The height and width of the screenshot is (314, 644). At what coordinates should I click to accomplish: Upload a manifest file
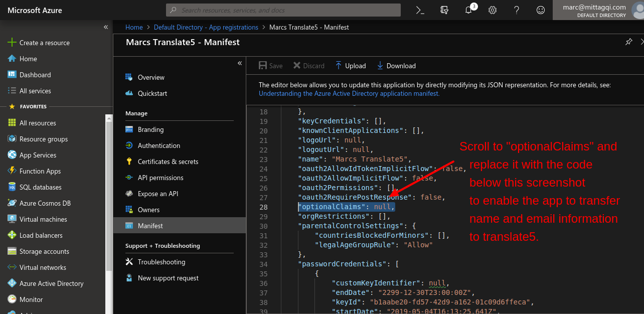point(351,66)
